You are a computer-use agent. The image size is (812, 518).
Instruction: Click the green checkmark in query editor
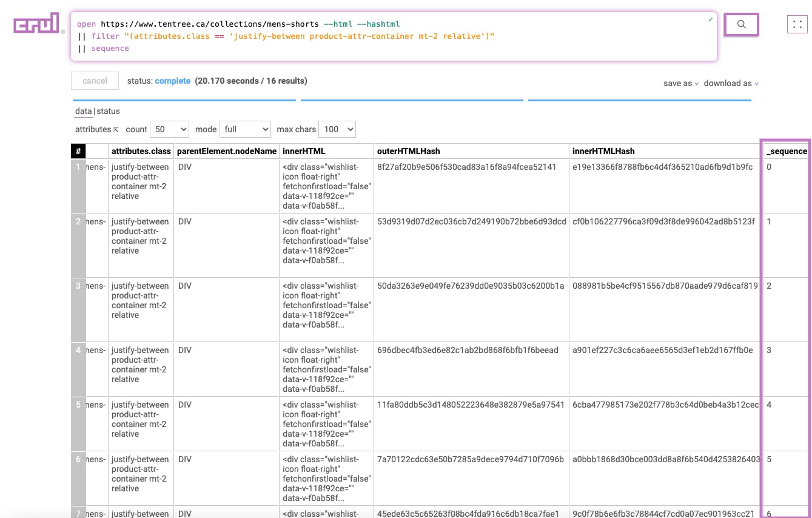tap(710, 19)
